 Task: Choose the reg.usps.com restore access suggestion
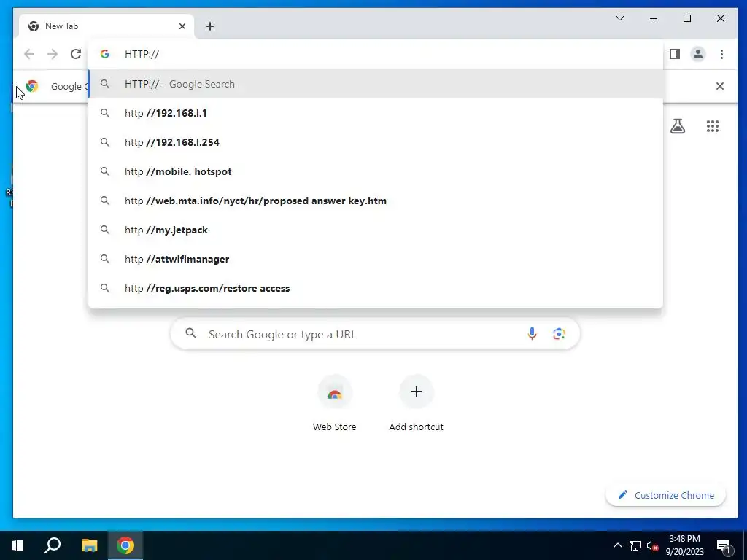[376, 288]
